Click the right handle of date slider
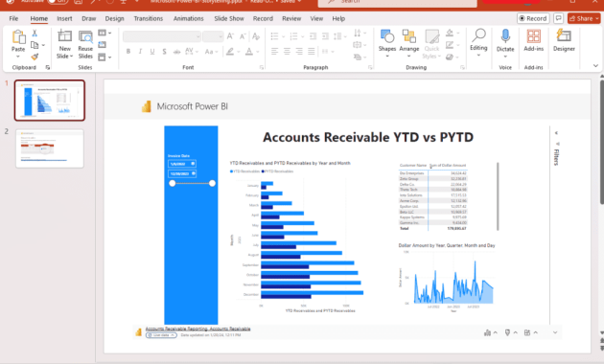This screenshot has height=364, width=604. pyautogui.click(x=212, y=184)
